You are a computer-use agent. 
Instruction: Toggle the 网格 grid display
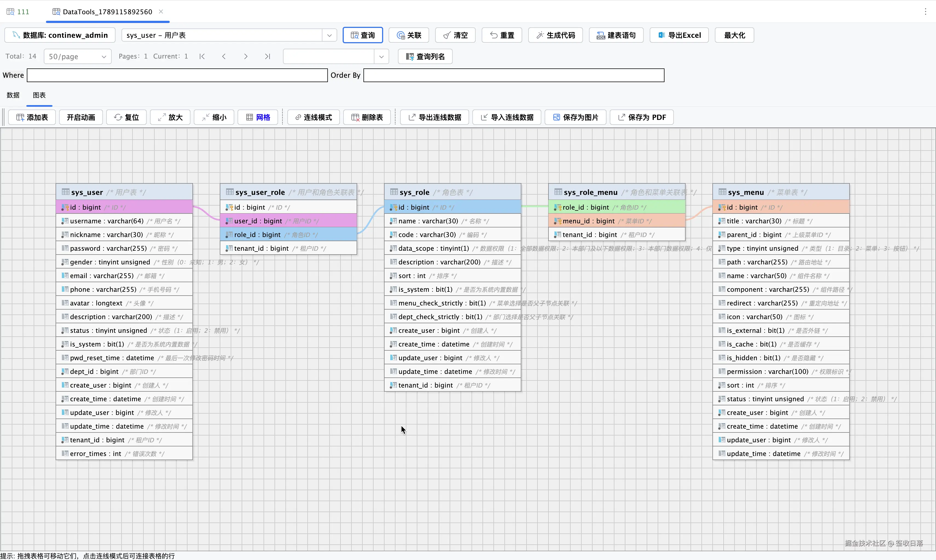[258, 117]
